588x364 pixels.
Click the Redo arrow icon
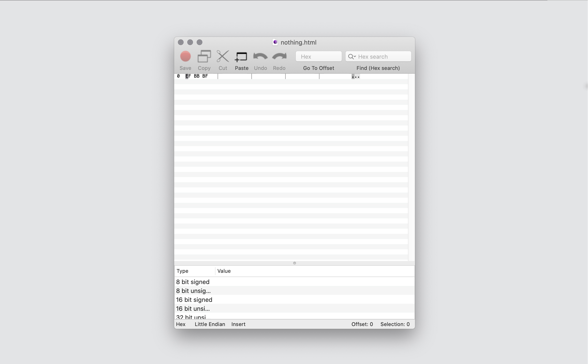coord(279,57)
